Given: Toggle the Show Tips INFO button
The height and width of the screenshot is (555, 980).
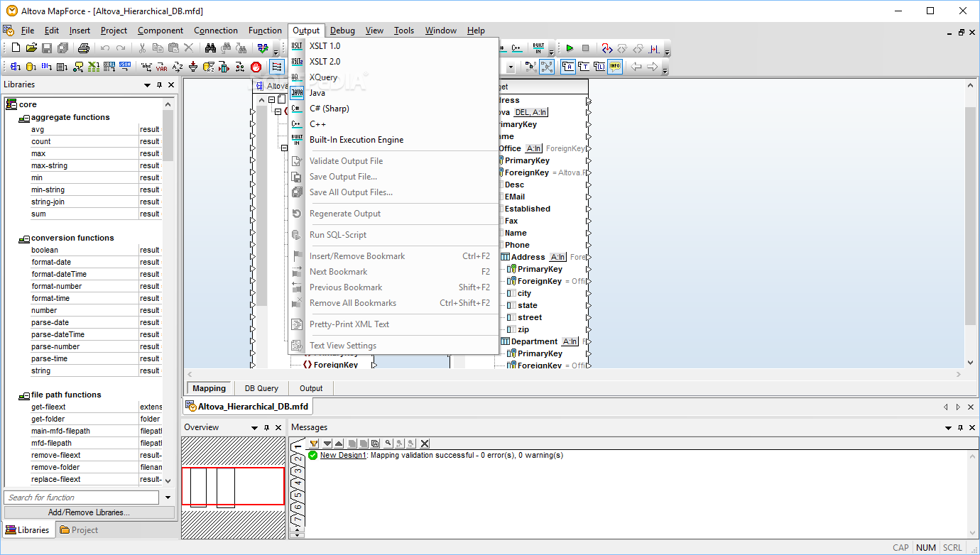Looking at the screenshot, I should 615,67.
